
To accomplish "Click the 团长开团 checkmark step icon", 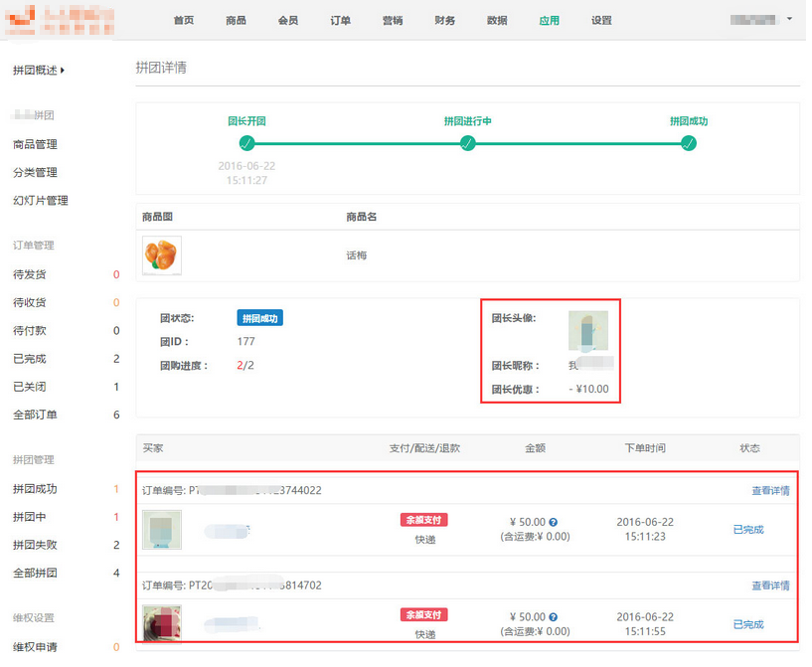I will [x=246, y=143].
